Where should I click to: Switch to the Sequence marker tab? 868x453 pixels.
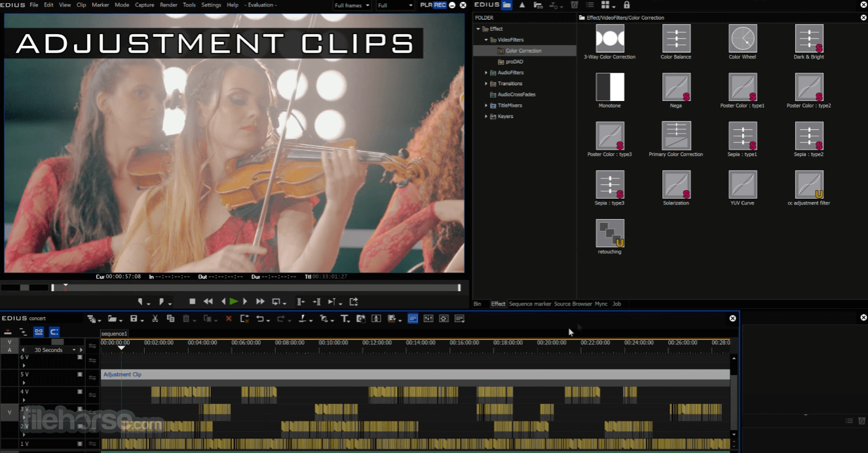[530, 304]
